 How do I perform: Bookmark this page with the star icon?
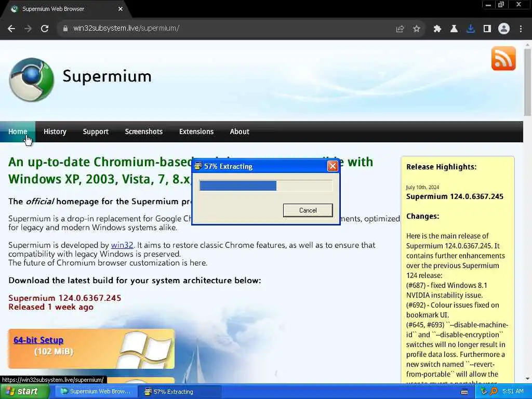(x=417, y=29)
